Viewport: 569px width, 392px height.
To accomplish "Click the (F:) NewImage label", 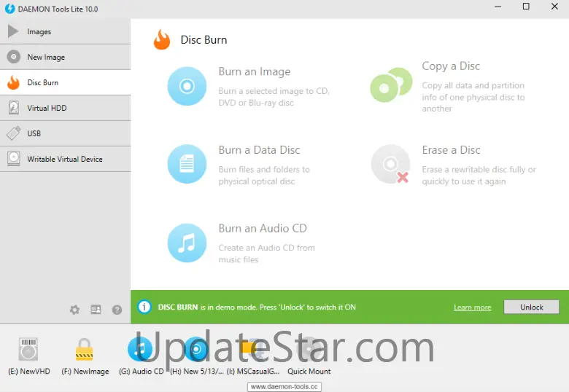I will coord(85,372).
